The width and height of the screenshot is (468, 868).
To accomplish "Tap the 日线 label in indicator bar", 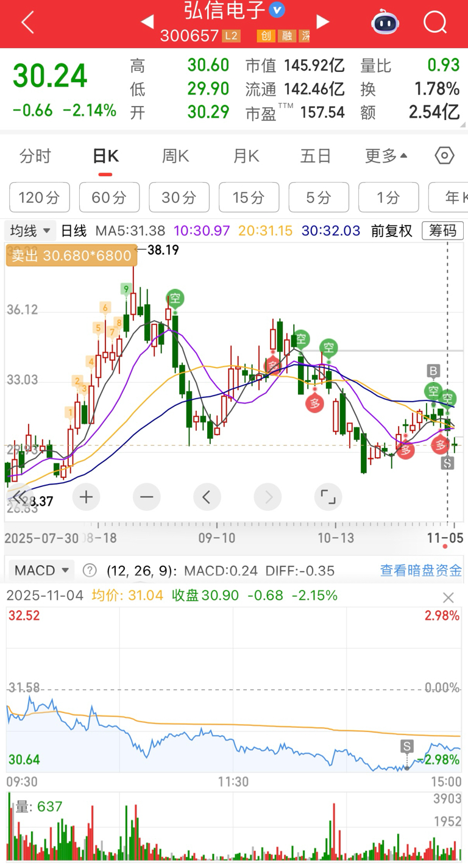I will 74,231.
